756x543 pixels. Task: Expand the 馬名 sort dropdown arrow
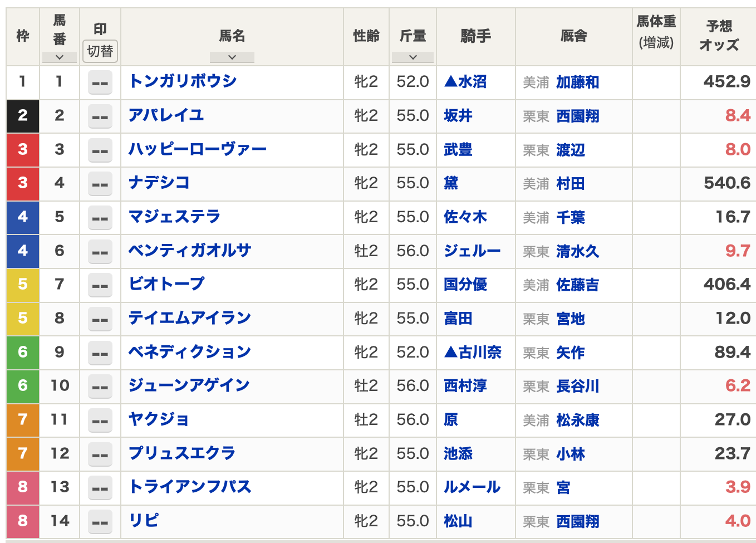click(x=232, y=57)
